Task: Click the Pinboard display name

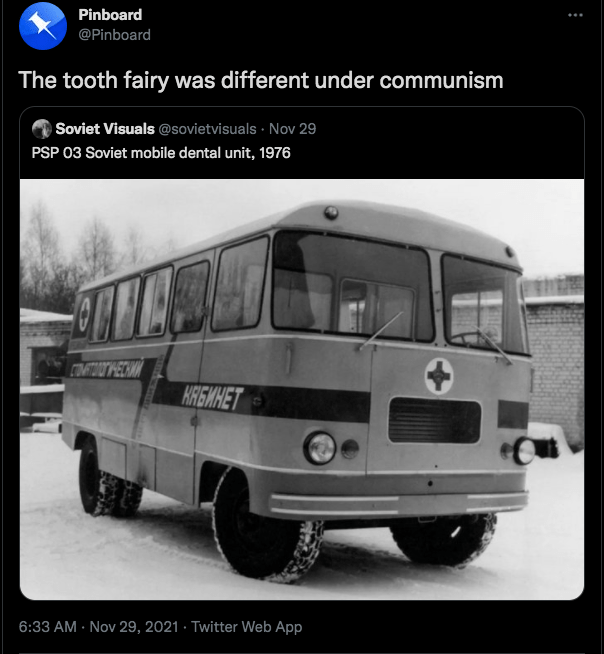Action: (110, 15)
